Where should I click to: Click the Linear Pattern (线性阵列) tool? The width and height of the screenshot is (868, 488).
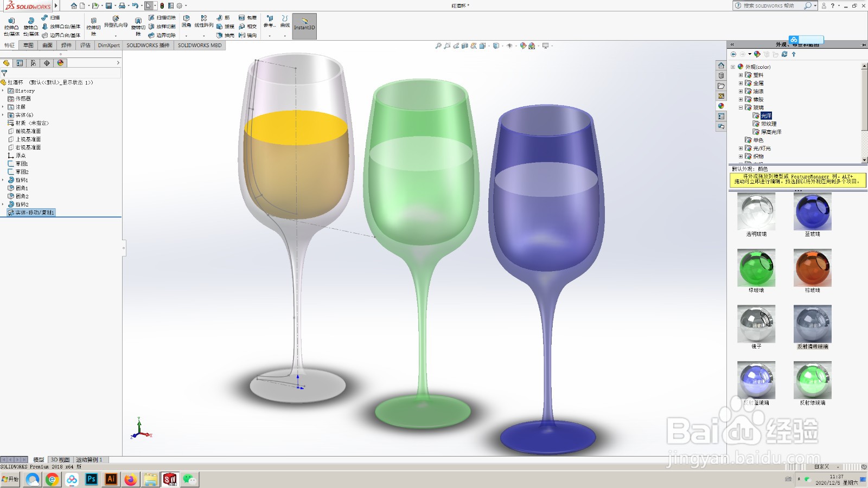point(203,22)
